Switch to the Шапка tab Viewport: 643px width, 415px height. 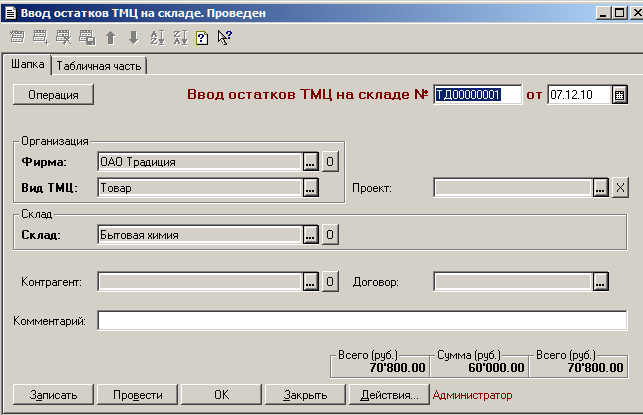tap(27, 64)
